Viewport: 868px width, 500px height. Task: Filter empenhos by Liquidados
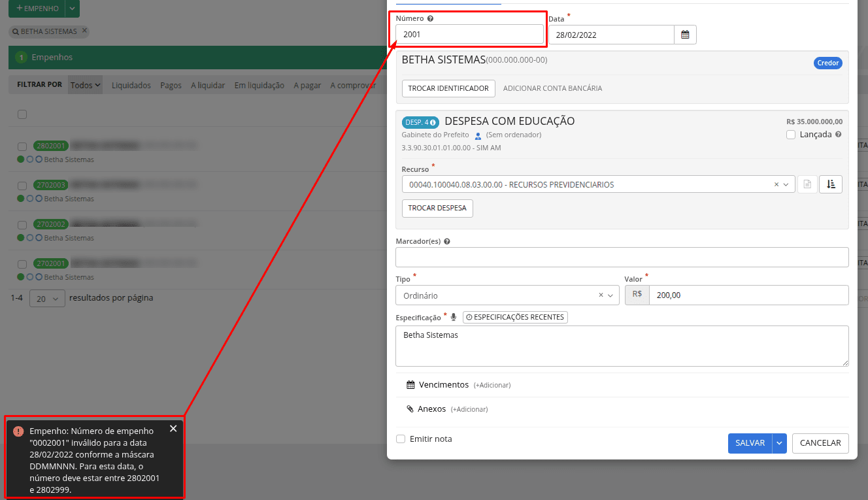point(131,85)
